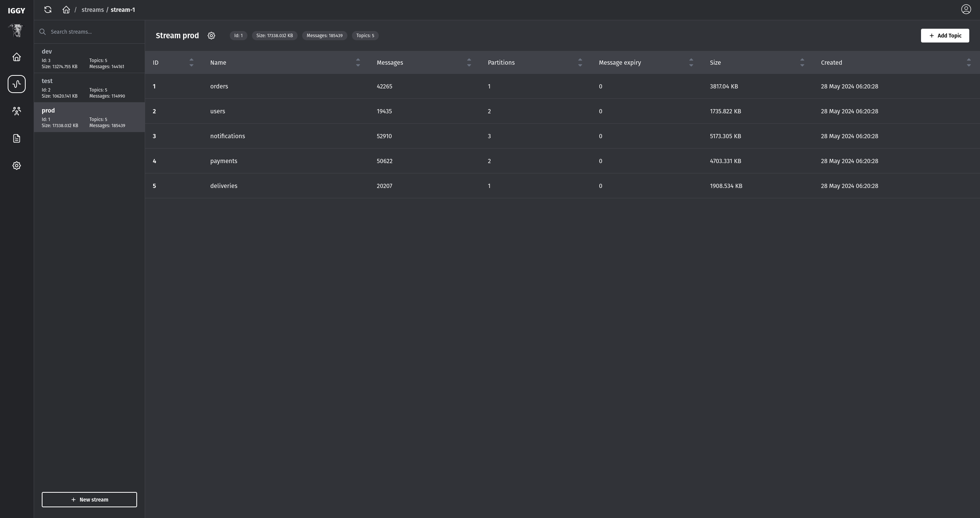The image size is (980, 518).
Task: Click the New stream button
Action: point(89,500)
